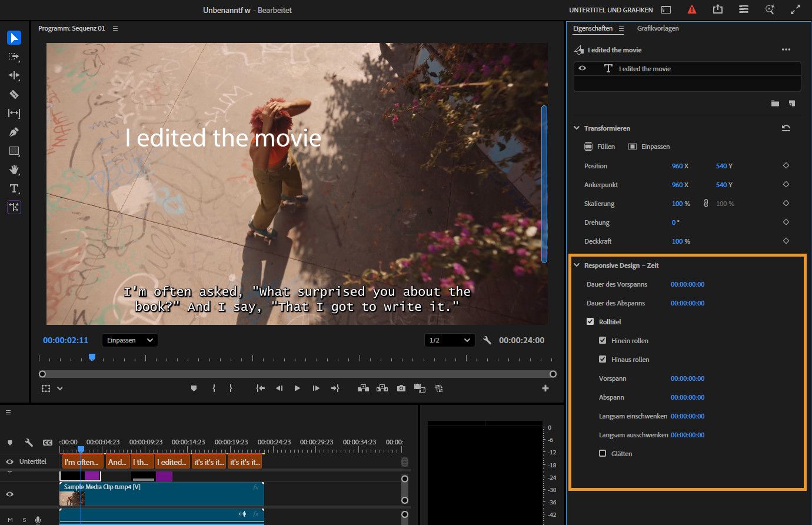Select the Hand tool

point(14,170)
